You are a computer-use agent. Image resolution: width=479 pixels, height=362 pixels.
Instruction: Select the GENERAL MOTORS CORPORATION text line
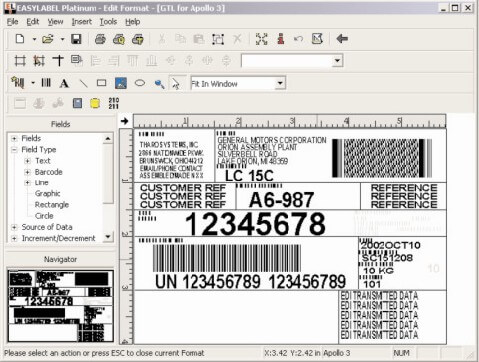(x=272, y=140)
